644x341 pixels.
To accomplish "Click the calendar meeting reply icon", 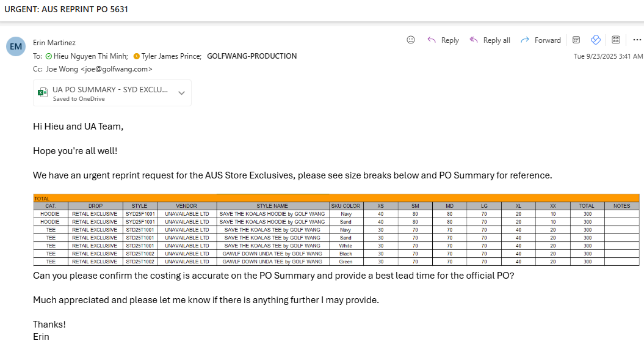I will (x=576, y=40).
